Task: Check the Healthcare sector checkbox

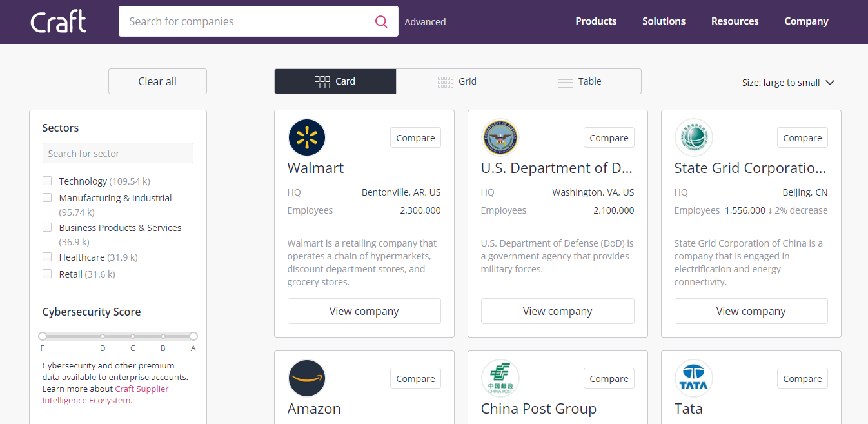Action: tap(46, 256)
